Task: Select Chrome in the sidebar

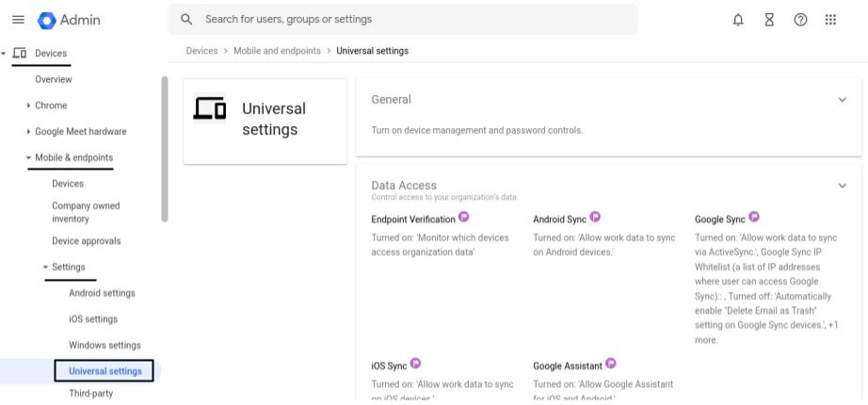Action: [x=51, y=105]
